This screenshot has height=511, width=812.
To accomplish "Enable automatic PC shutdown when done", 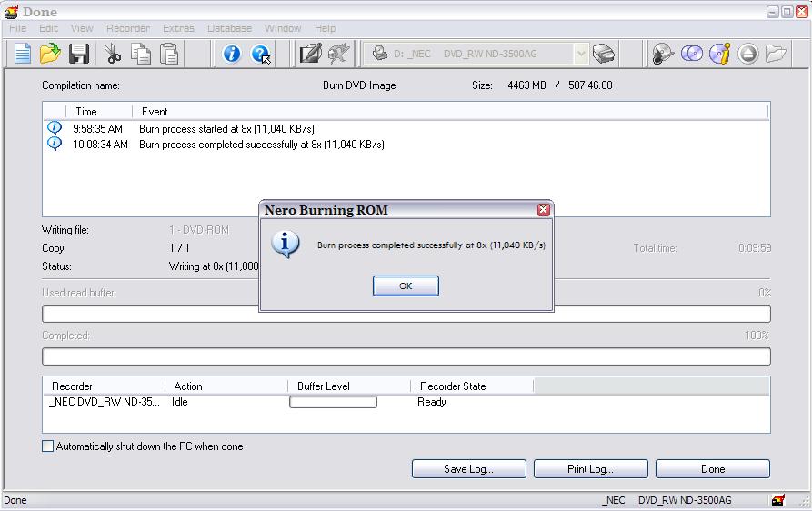I will [47, 446].
